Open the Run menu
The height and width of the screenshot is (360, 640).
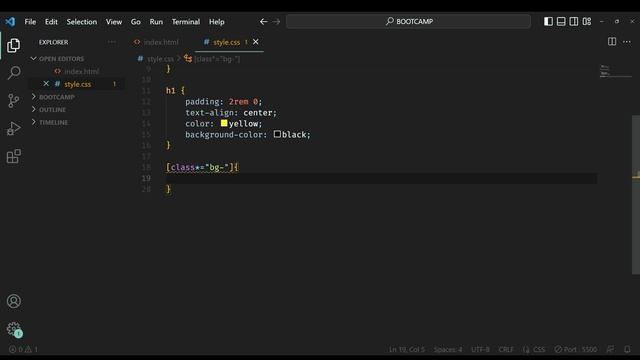click(x=156, y=22)
